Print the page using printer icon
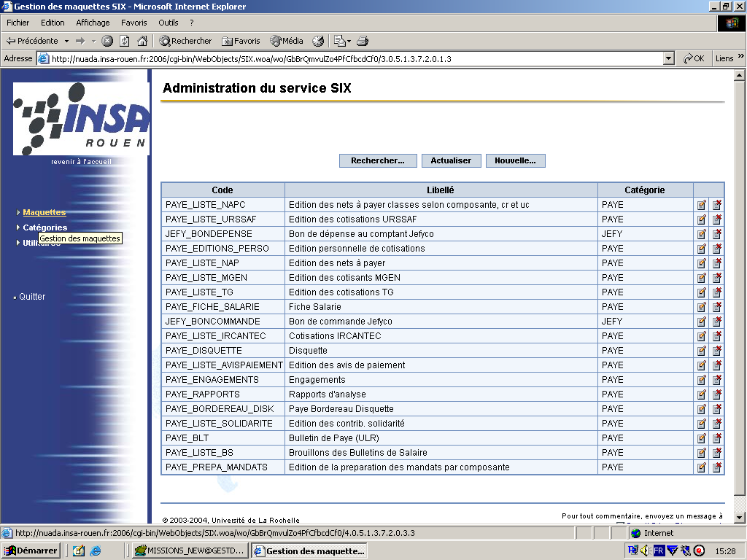The image size is (747, 560). tap(363, 41)
